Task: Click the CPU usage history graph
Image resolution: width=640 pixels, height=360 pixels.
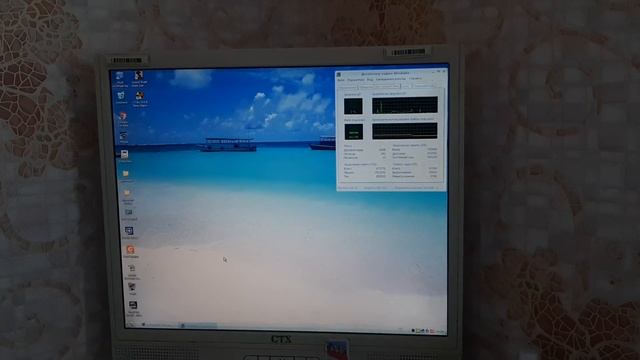Action: point(404,105)
